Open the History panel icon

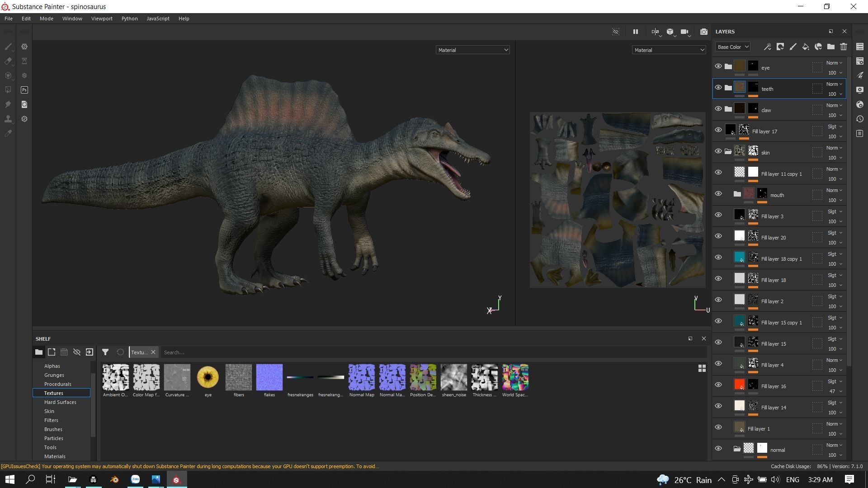pyautogui.click(x=860, y=119)
